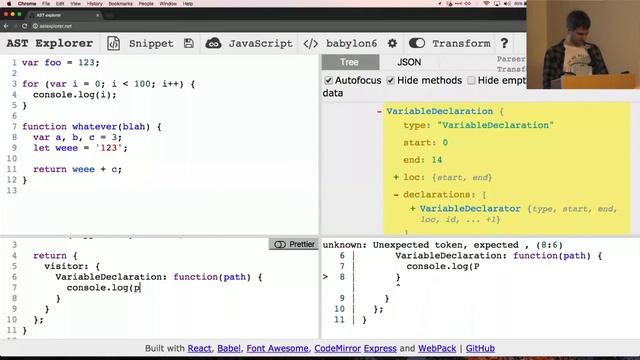The image size is (640, 360).
Task: Open the Chrome View menu
Action: 76,4
